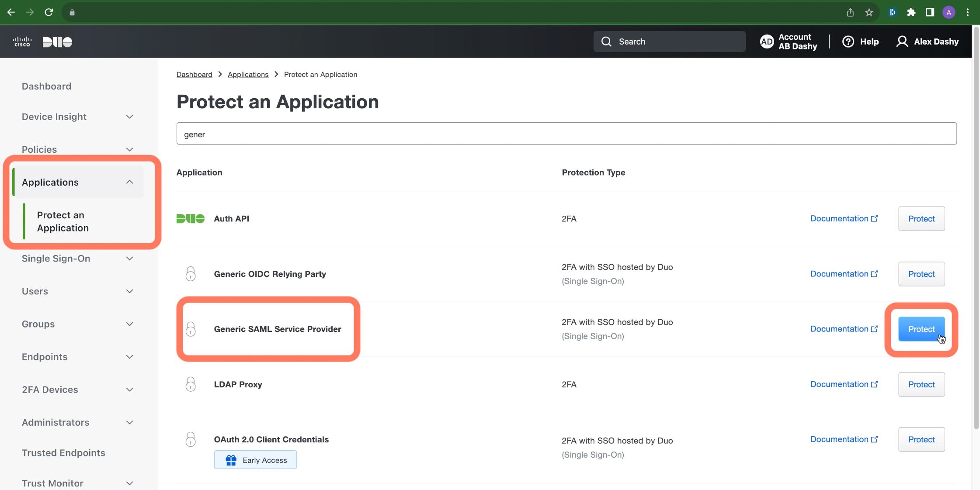Open Documentation for Generic SAML Service Provider
Viewport: 980px width, 490px height.
tap(844, 329)
